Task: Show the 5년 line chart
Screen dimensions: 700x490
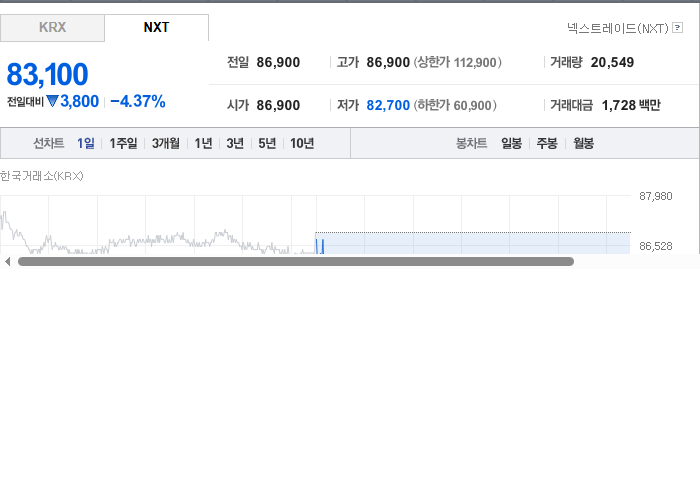Action: point(267,143)
